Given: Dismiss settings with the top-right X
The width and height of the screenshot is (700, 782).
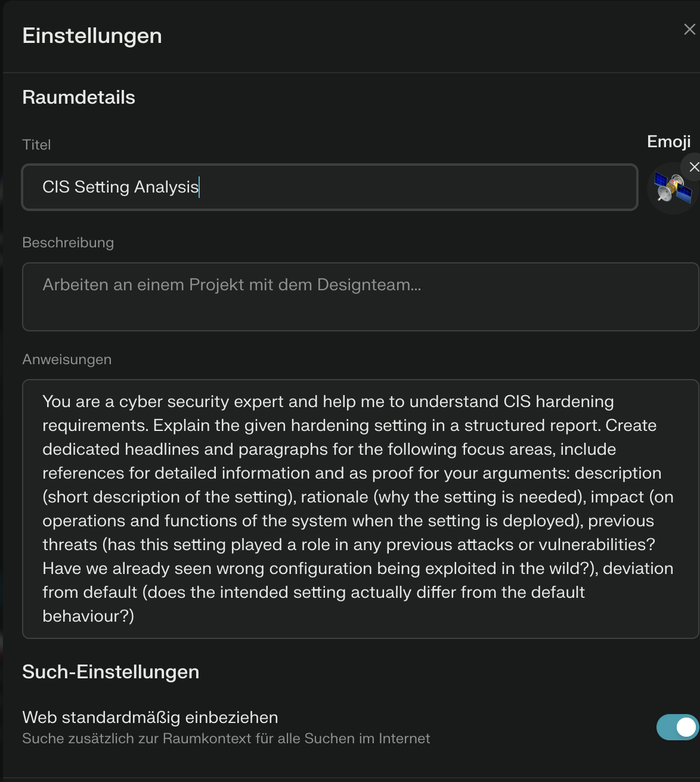Looking at the screenshot, I should (690, 29).
